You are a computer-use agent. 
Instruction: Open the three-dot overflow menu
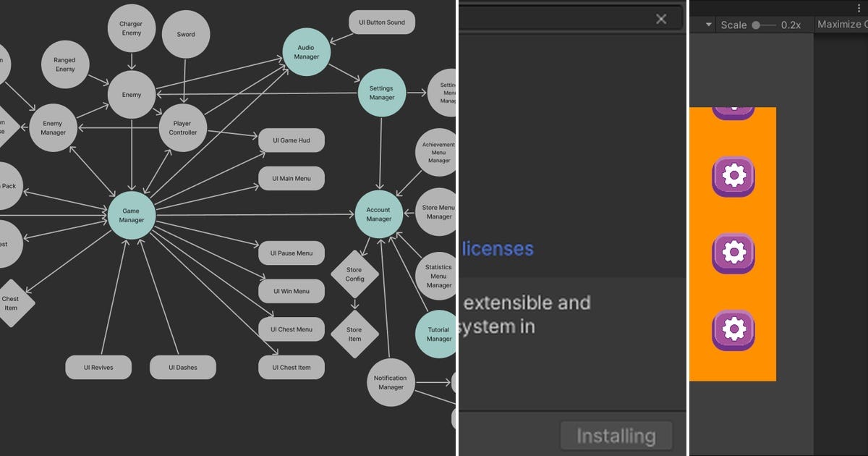pos(859,7)
